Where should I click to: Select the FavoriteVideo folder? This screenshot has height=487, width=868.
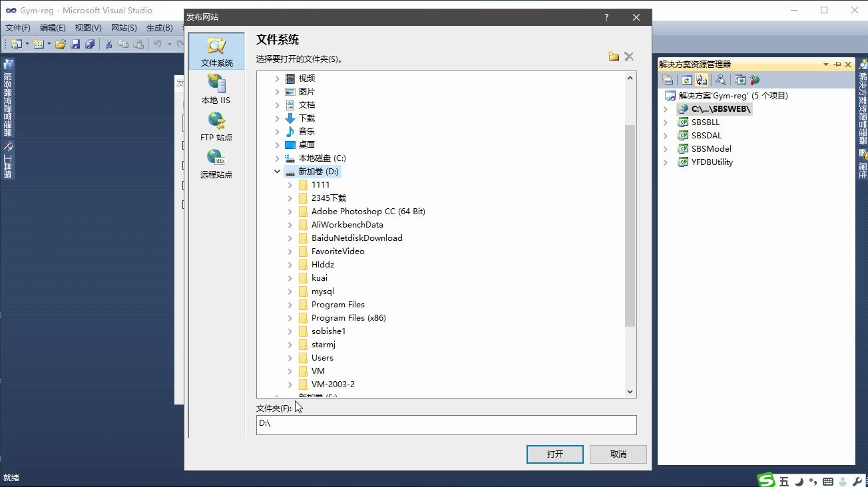coord(338,251)
